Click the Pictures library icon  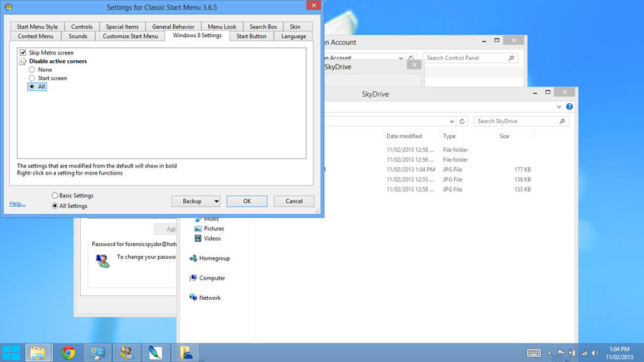[198, 229]
